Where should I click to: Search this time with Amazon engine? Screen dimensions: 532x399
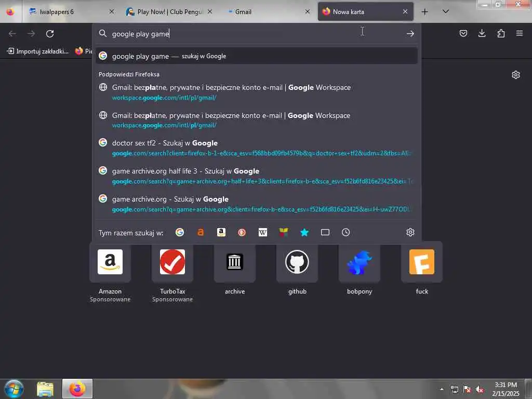click(221, 232)
